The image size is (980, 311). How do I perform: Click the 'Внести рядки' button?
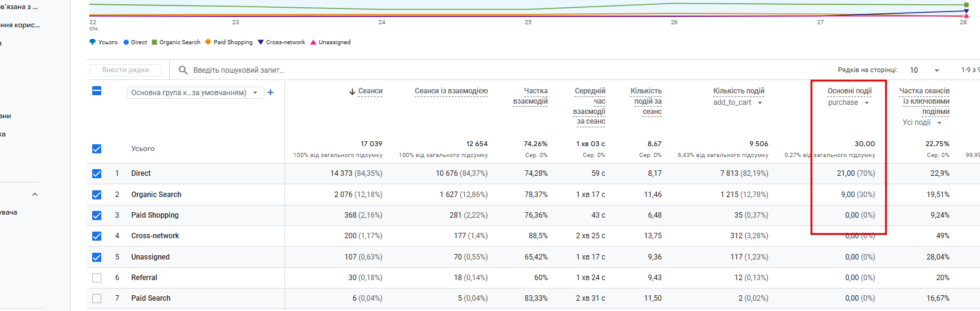click(126, 70)
